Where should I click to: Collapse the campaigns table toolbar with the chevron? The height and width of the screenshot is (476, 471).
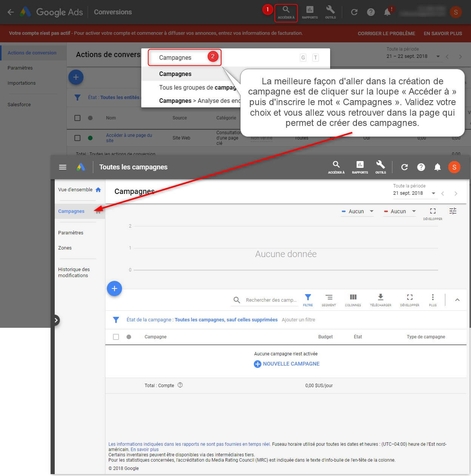[457, 300]
